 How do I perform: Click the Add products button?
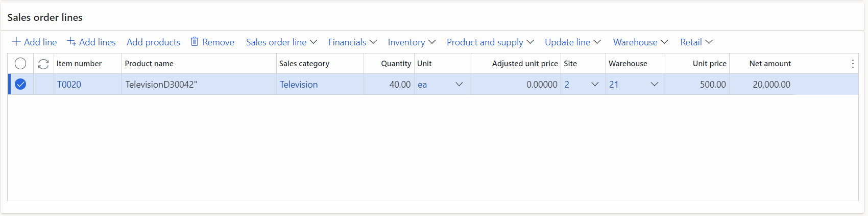click(153, 42)
